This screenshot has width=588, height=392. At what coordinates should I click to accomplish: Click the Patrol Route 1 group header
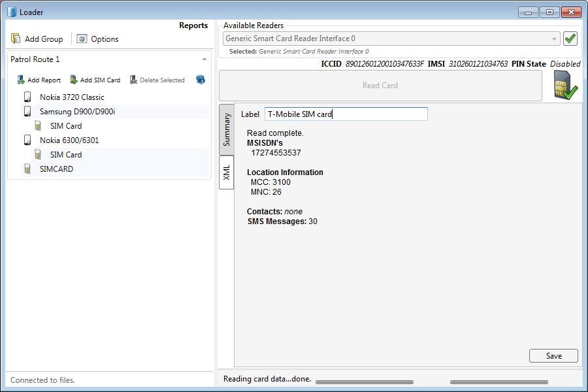tap(109, 59)
